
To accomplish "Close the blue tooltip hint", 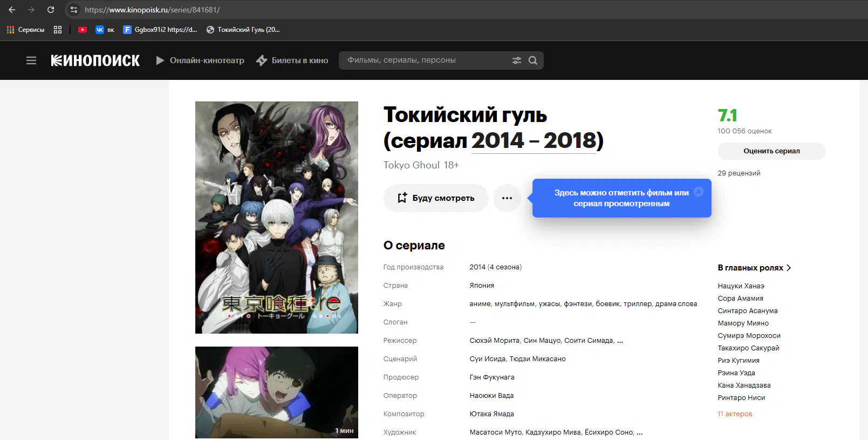I will pyautogui.click(x=699, y=192).
